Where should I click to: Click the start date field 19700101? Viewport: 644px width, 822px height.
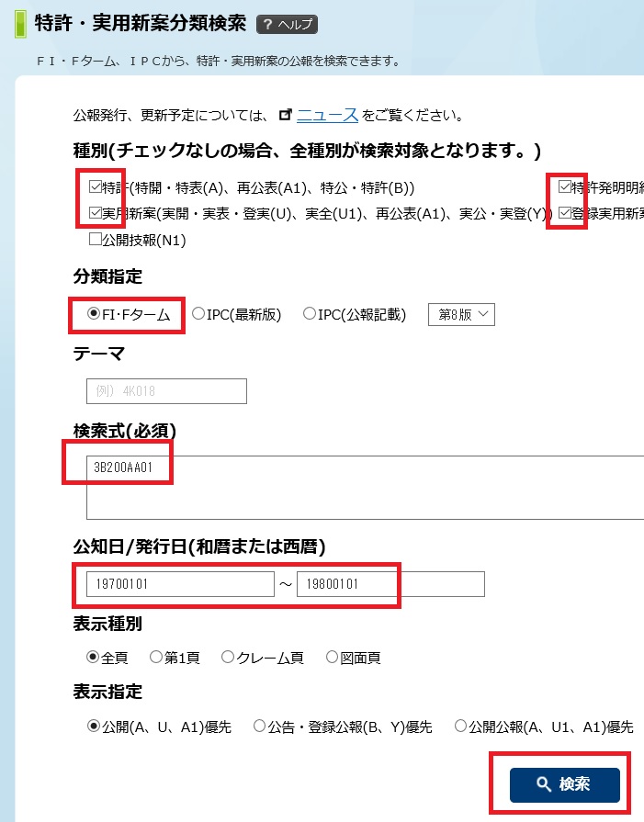tap(180, 584)
